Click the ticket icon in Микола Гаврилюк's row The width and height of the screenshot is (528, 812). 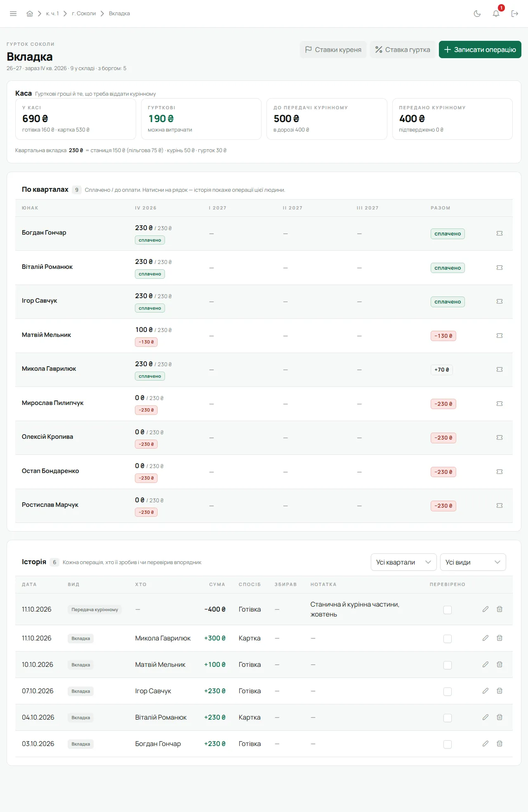pyautogui.click(x=500, y=370)
